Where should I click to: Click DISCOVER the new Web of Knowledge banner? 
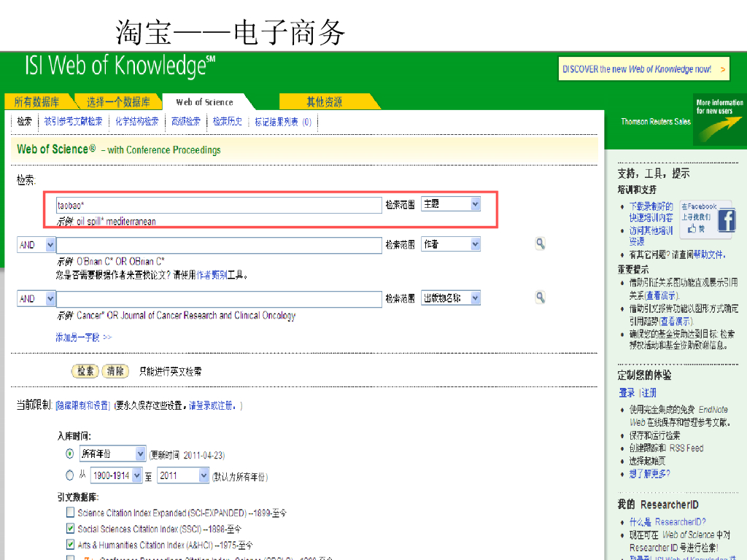coord(643,69)
